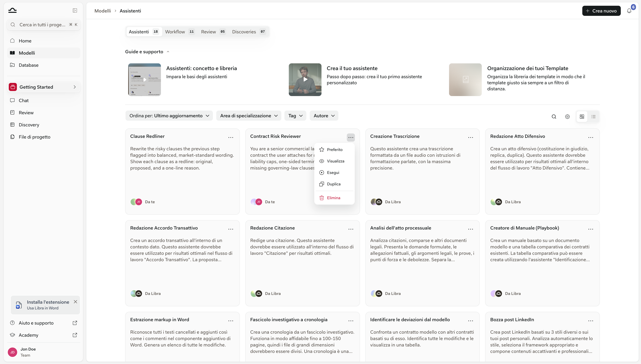Open the gear settings icon above cards
Viewport: 641px width, 364px height.
coord(567,116)
